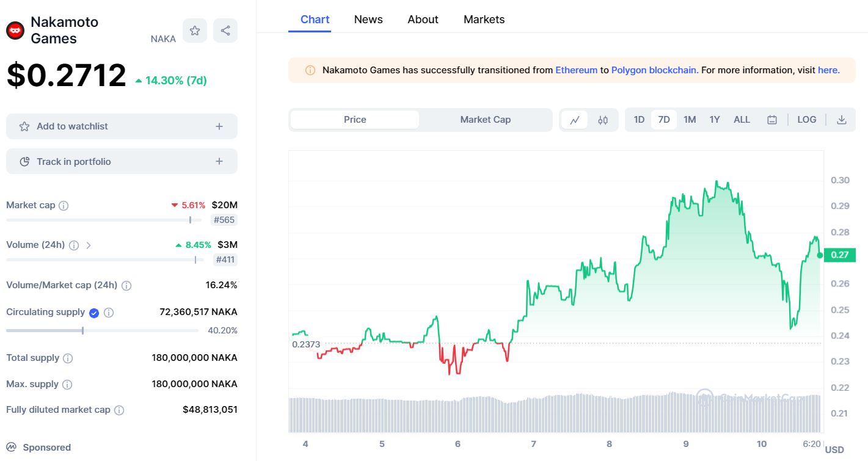Click the 40.20% circulating percentage
This screenshot has width=868, height=461.
222,331
